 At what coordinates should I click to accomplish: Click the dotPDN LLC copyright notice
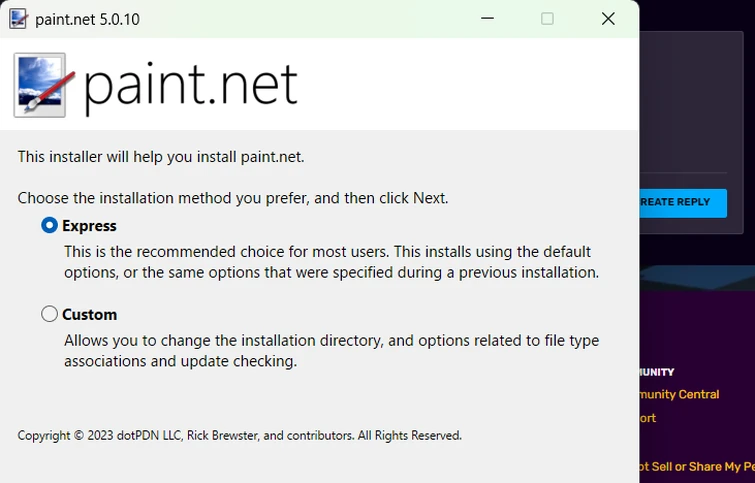click(x=240, y=436)
